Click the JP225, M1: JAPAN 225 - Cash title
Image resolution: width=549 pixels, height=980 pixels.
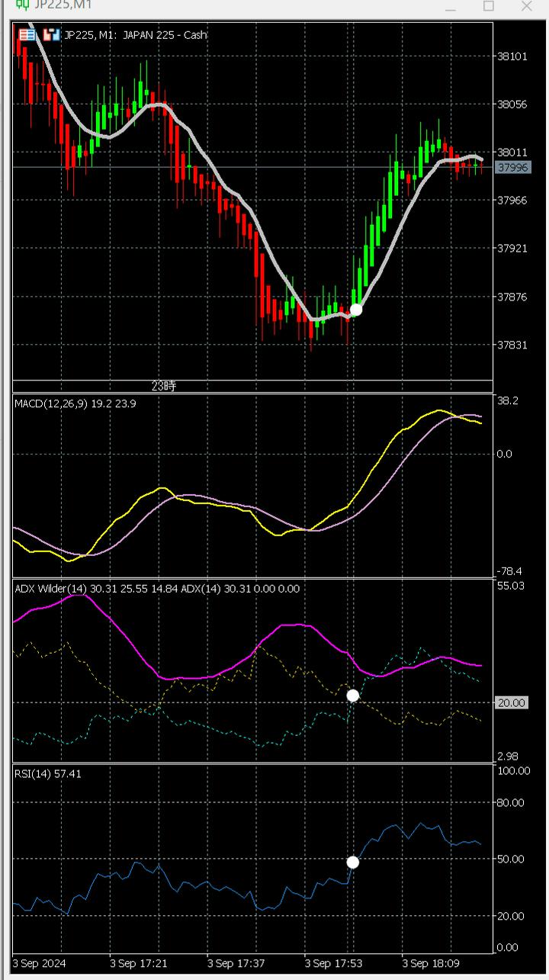(136, 34)
